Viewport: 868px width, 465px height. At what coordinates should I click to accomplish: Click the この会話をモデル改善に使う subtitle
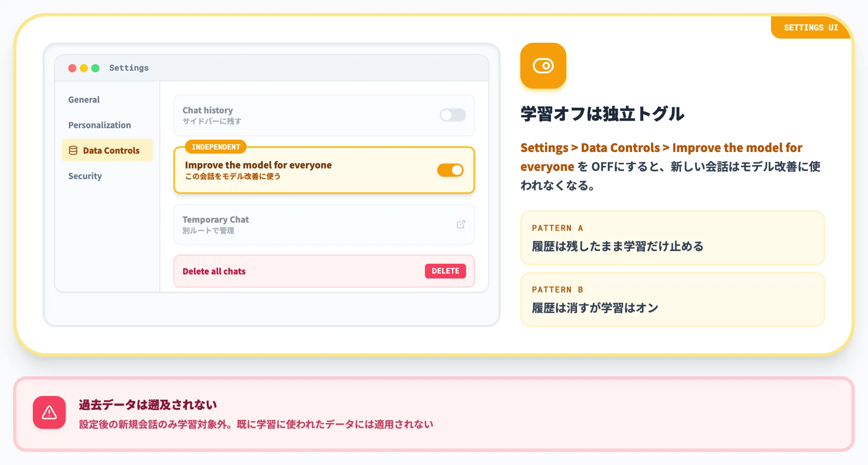click(233, 176)
